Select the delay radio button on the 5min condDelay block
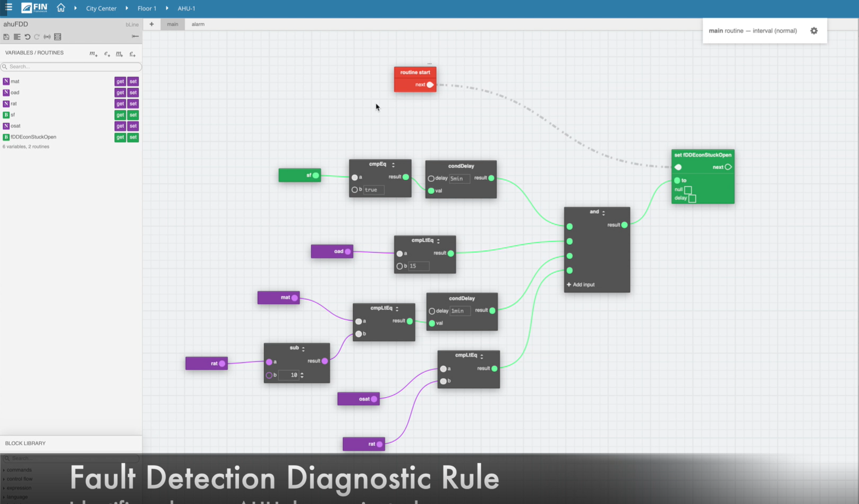The height and width of the screenshot is (504, 859). click(431, 178)
